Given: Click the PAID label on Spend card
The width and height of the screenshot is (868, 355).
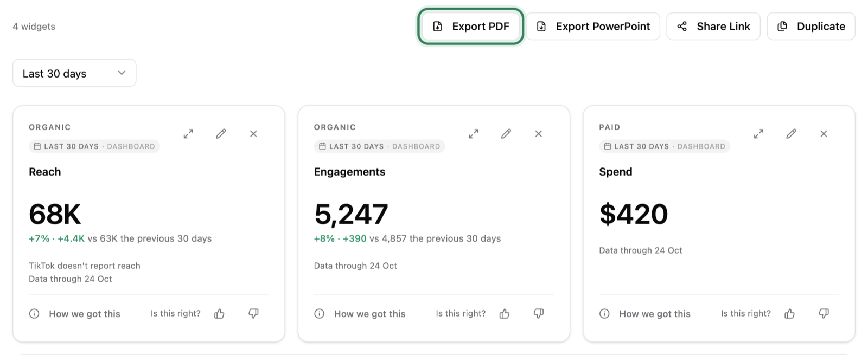Looking at the screenshot, I should tap(610, 127).
